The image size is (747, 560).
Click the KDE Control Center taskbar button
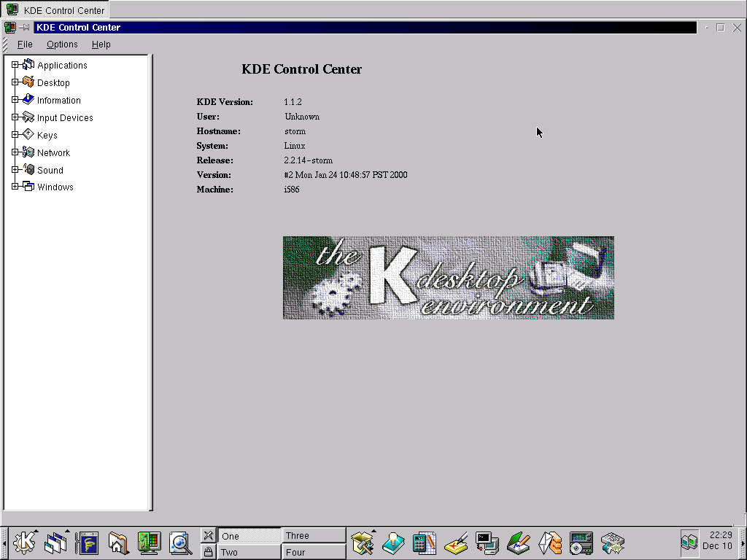pyautogui.click(x=55, y=10)
